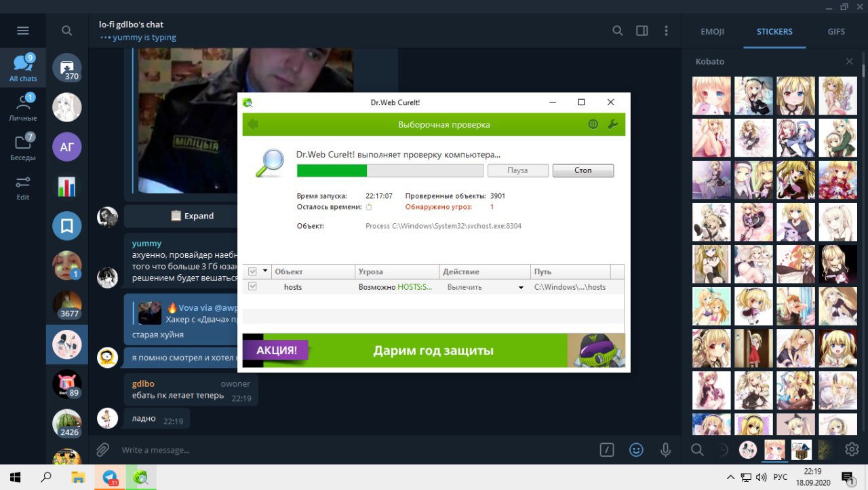868x490 pixels.
Task: Go back with Dr.Web green arrow
Action: (253, 124)
